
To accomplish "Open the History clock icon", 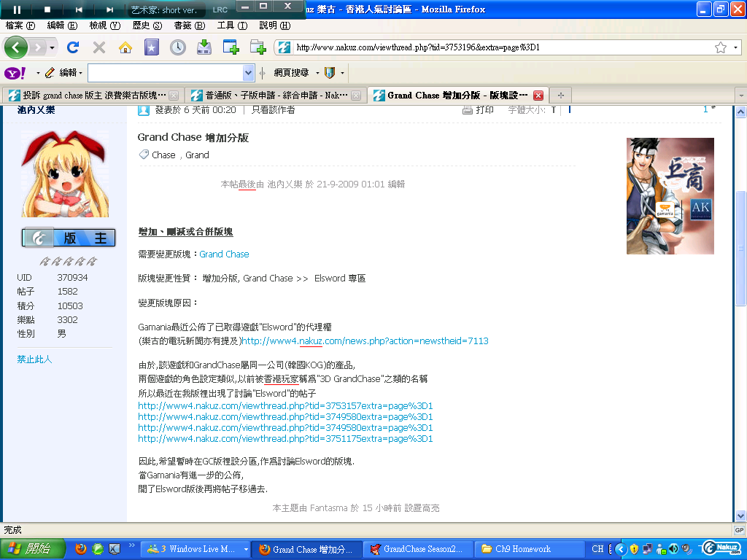I will click(178, 47).
